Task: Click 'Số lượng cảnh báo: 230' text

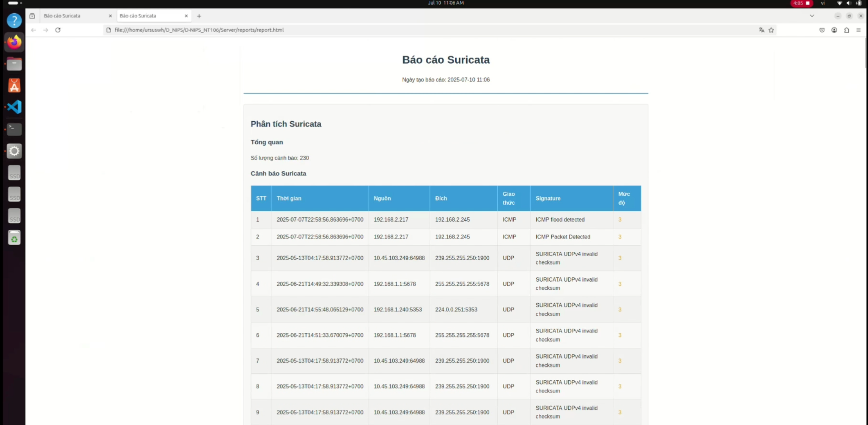Action: [280, 158]
